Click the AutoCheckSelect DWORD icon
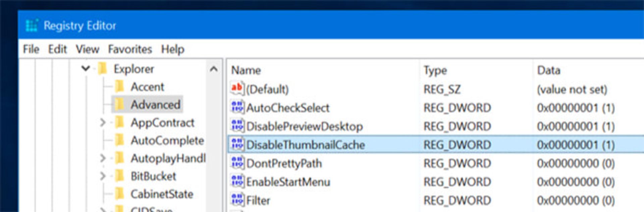Viewport: 644px width, 212px height. (x=237, y=108)
